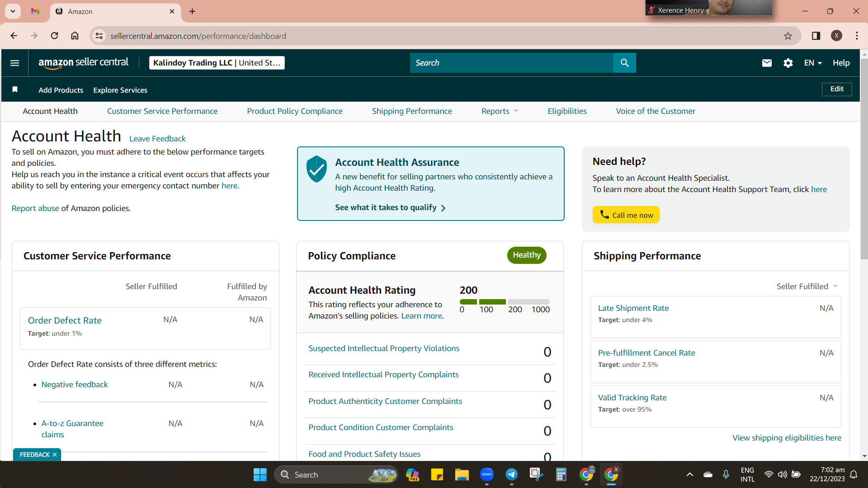Open Sticky Notes from the taskbar
Viewport: 868px width, 488px height.
437,474
